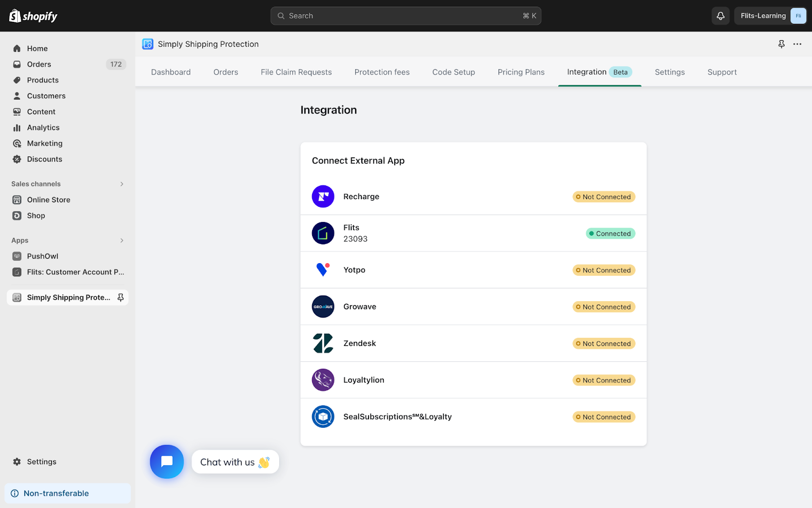Viewport: 812px width, 508px height.
Task: Click the SealSubscriptions Not Connected badge
Action: [x=604, y=417]
